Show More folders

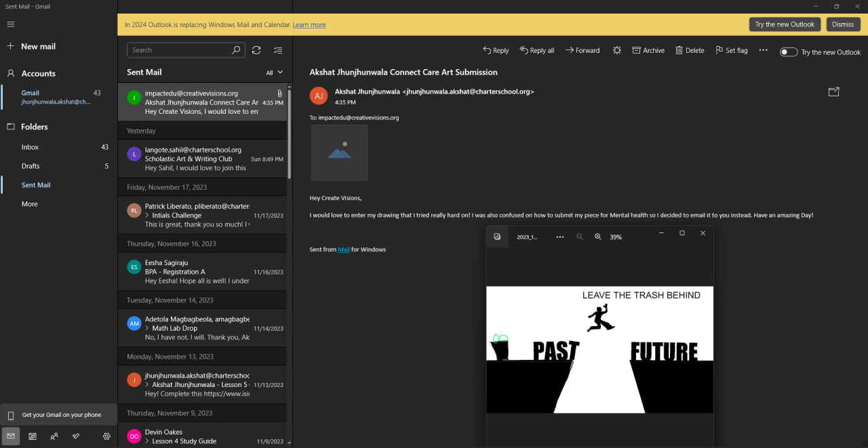(x=58, y=204)
